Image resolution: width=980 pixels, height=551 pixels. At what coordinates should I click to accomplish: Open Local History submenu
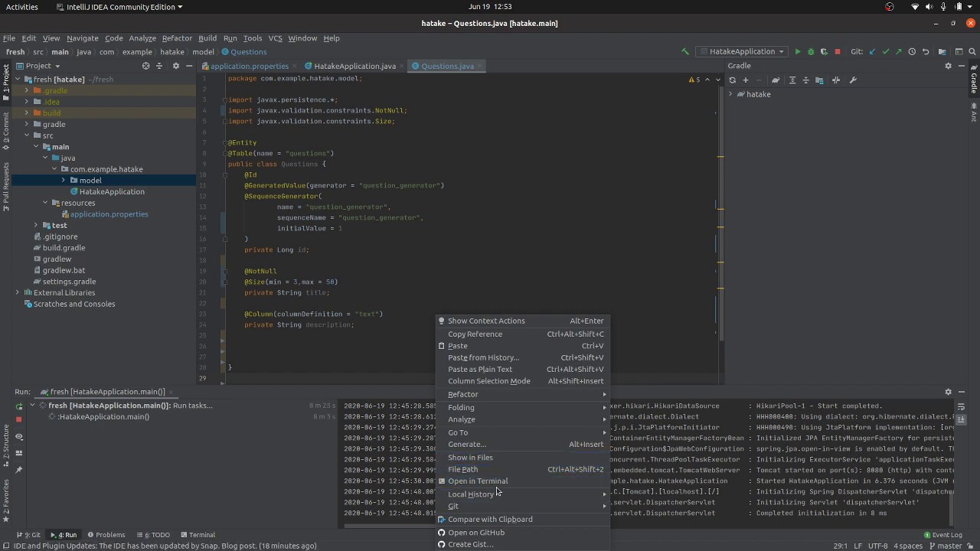tap(523, 494)
